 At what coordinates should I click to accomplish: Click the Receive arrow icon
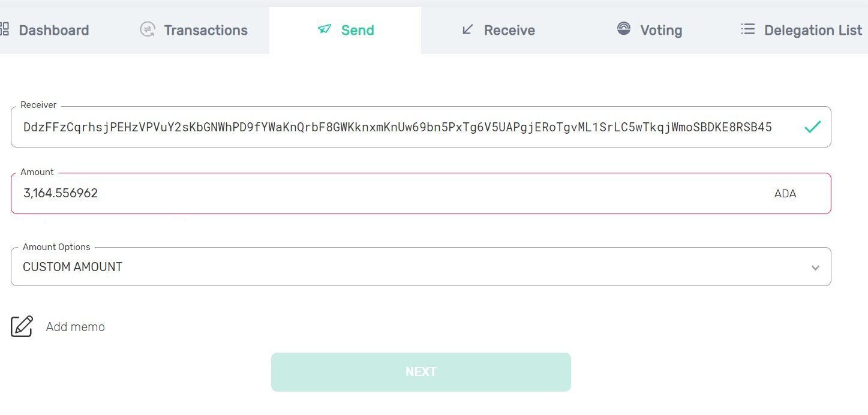[467, 29]
